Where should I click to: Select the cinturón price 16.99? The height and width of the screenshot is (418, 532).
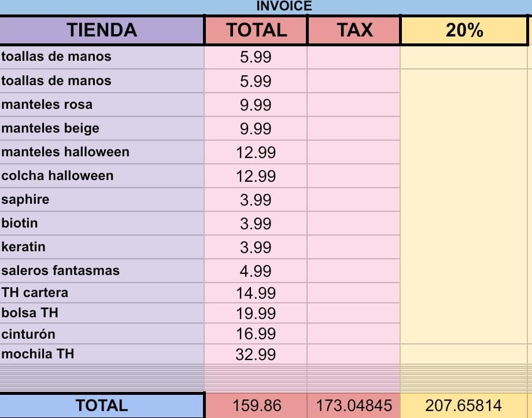point(256,334)
